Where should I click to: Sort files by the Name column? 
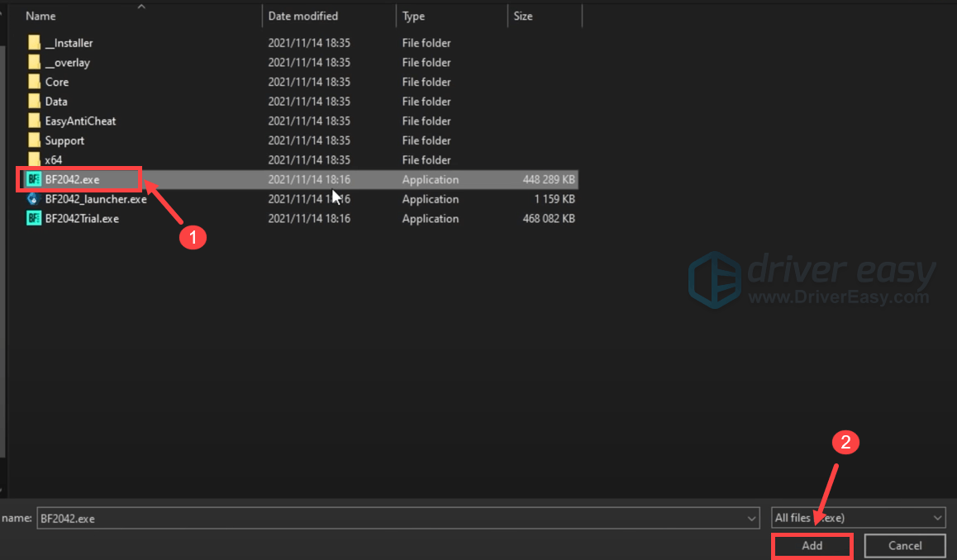click(x=40, y=16)
